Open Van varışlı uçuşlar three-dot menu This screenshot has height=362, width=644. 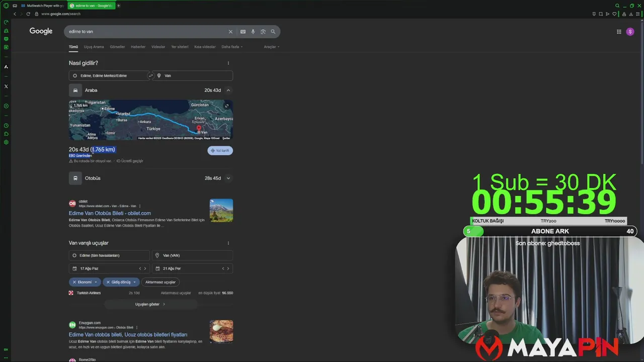pos(228,243)
